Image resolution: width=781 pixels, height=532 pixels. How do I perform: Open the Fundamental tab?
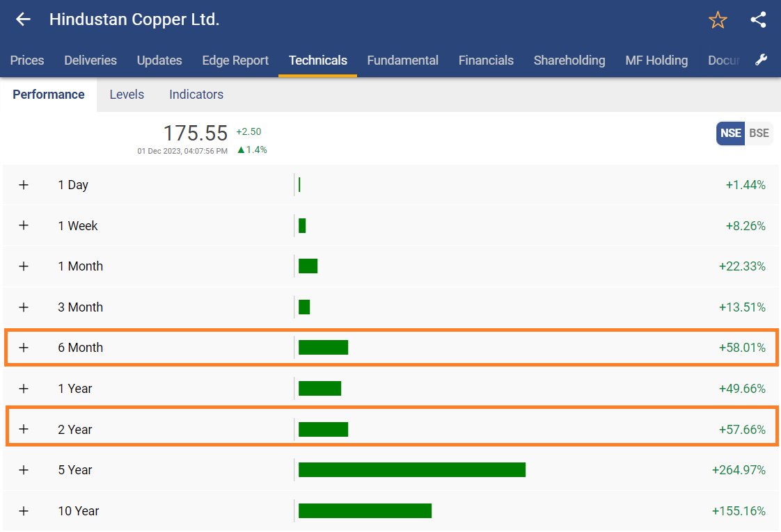tap(402, 61)
